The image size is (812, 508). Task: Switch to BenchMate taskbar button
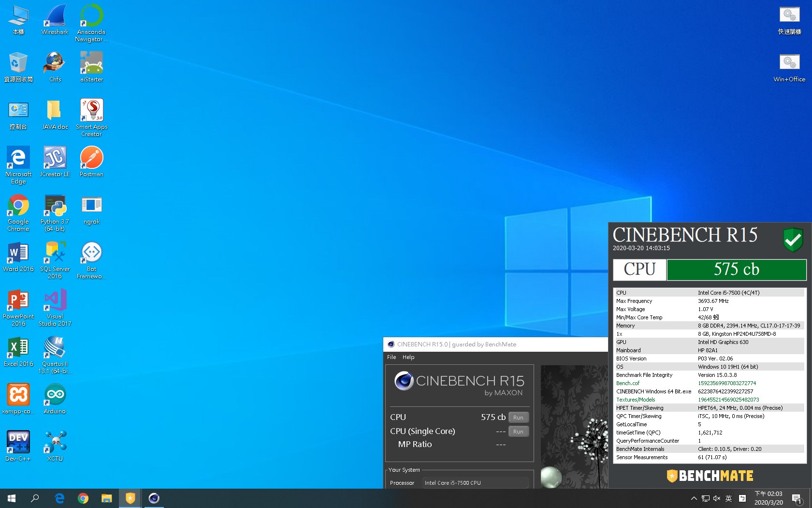click(130, 498)
